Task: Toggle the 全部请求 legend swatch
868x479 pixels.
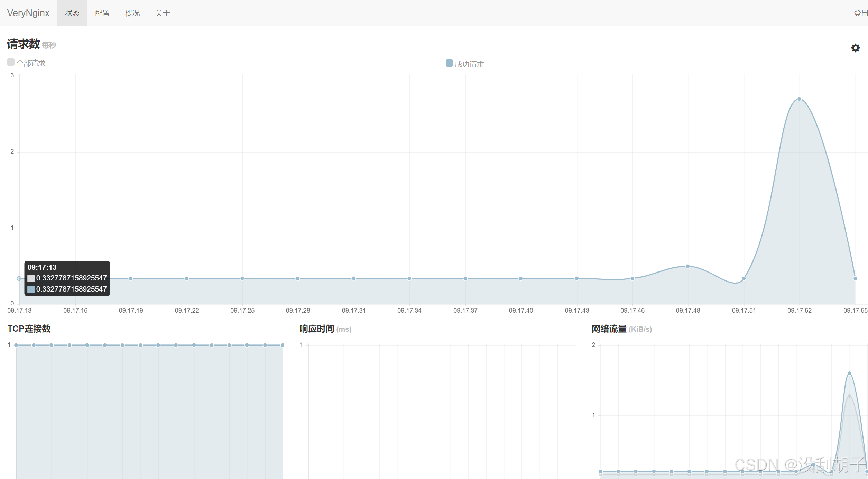Action: point(11,62)
